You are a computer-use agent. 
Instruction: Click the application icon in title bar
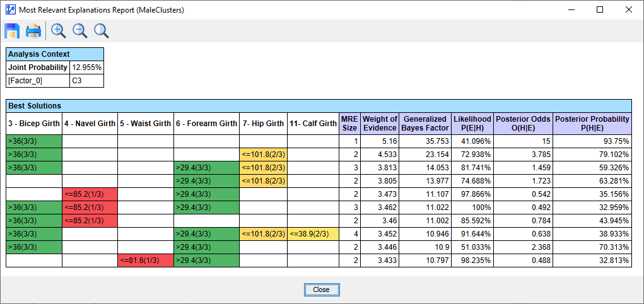coord(9,10)
